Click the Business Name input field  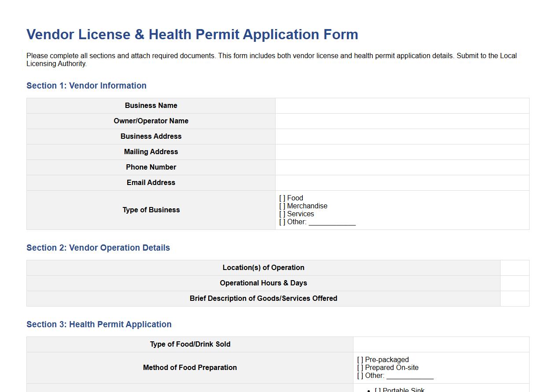point(401,105)
